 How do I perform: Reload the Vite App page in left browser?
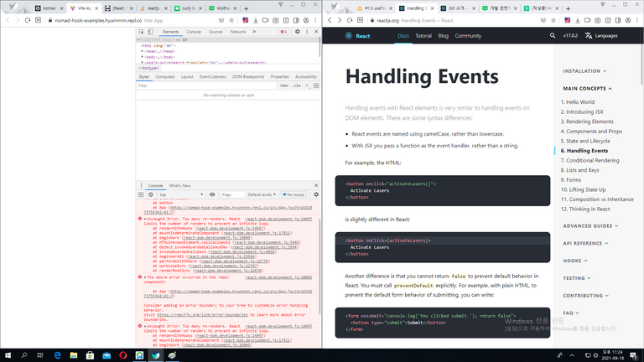click(28, 20)
